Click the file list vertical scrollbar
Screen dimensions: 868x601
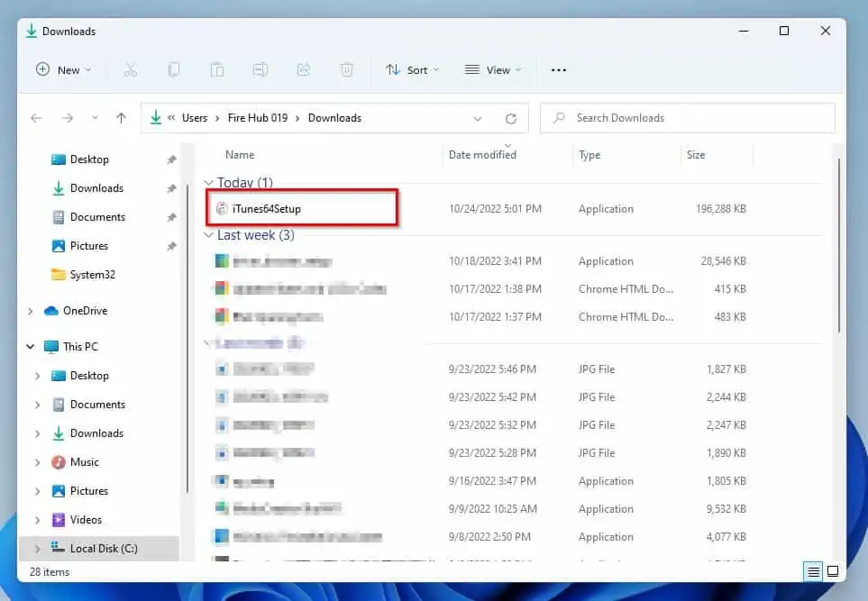tap(839, 246)
